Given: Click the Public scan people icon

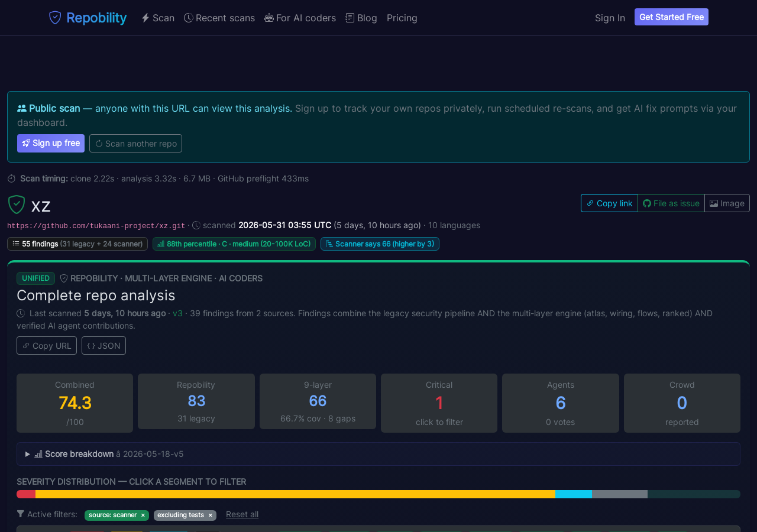Looking at the screenshot, I should tap(22, 108).
